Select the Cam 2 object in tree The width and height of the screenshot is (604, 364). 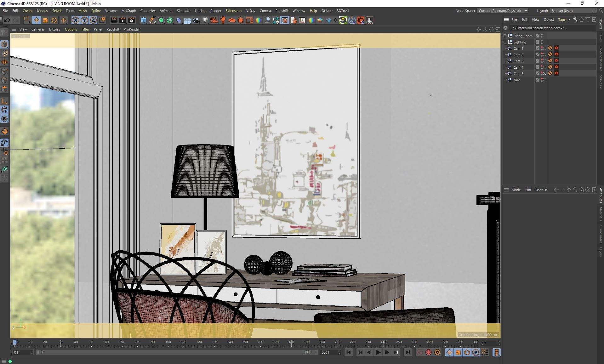518,55
